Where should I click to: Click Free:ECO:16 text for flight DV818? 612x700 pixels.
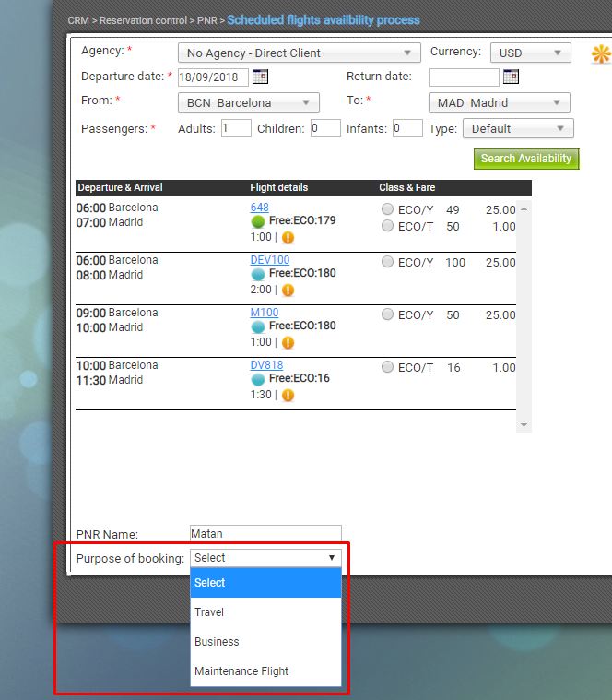300,378
